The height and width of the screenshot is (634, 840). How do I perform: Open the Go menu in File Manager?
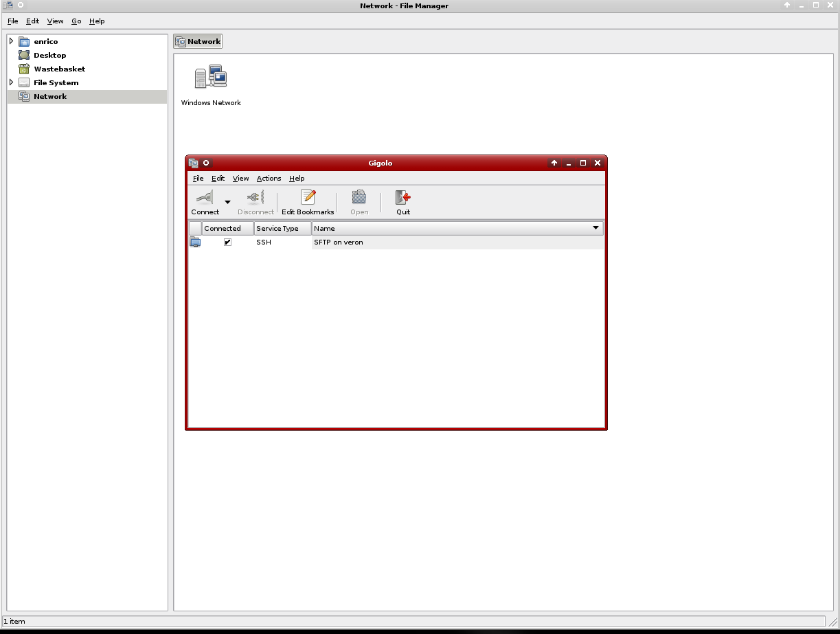[x=76, y=21]
